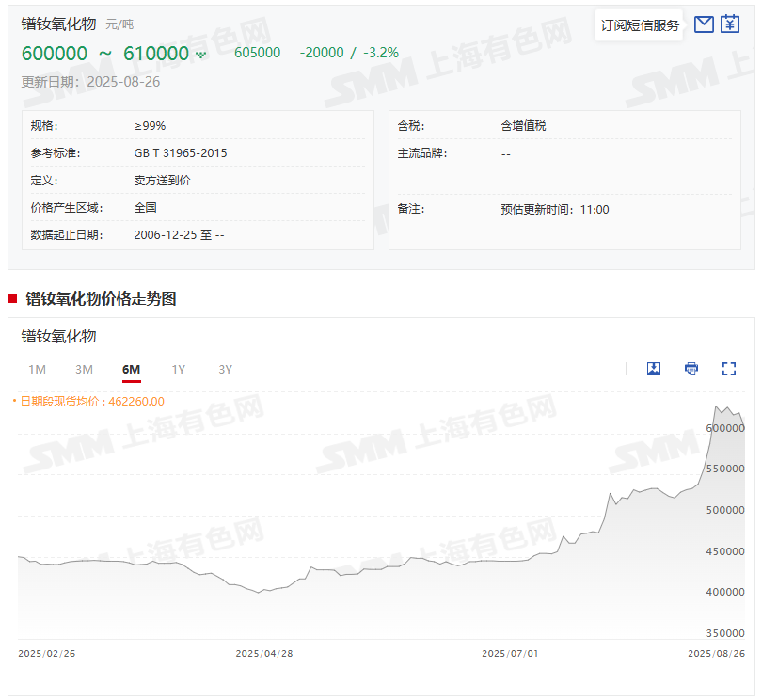Screen dimensions: 762x700
Task: Click the red square beside 镨钕氧化物价格走势图
Action: pyautogui.click(x=12, y=299)
